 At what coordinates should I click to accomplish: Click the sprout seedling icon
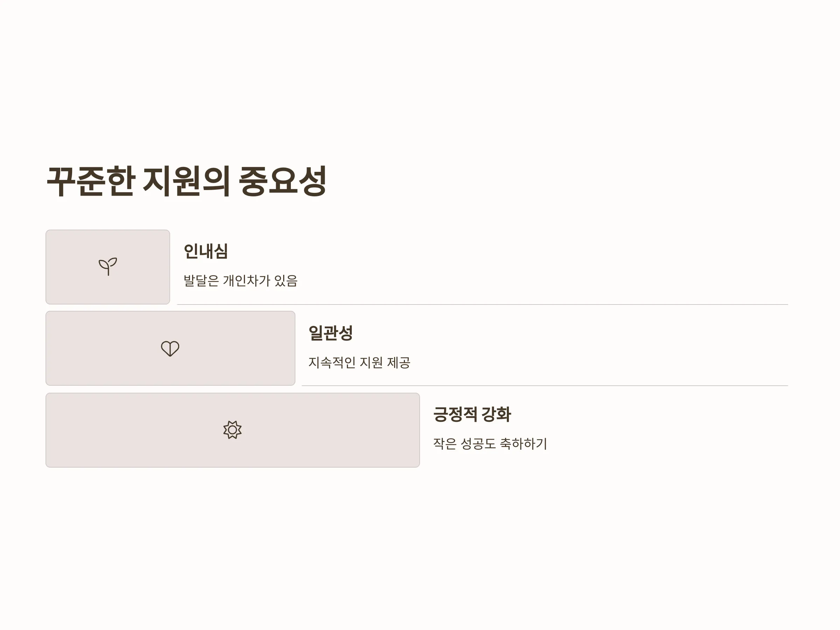(108, 267)
